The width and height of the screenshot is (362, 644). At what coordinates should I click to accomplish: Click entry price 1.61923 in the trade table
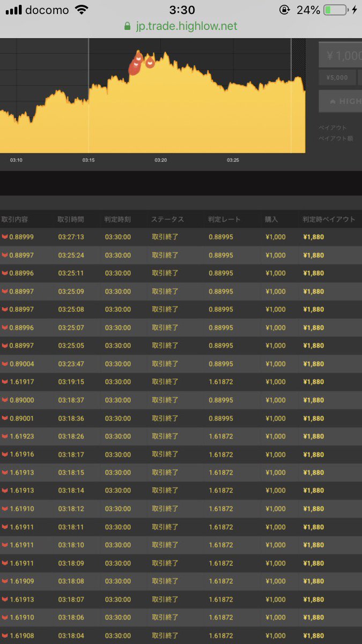click(21, 436)
